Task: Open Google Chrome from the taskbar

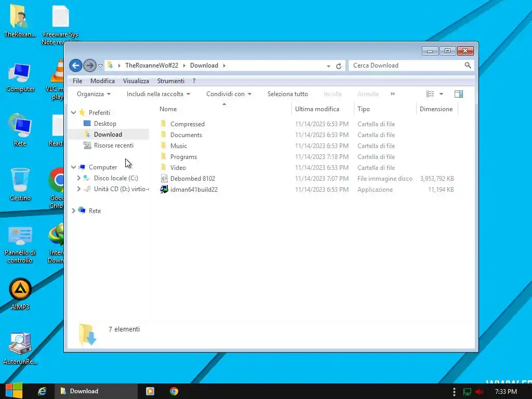Action: (174, 391)
